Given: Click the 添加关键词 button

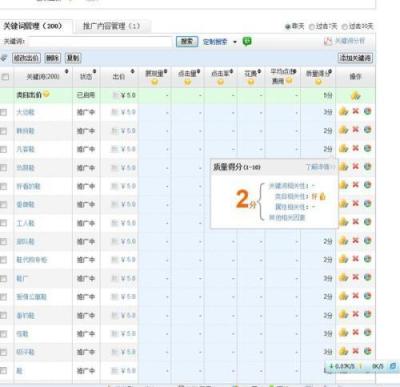Looking at the screenshot, I should pyautogui.click(x=355, y=58).
